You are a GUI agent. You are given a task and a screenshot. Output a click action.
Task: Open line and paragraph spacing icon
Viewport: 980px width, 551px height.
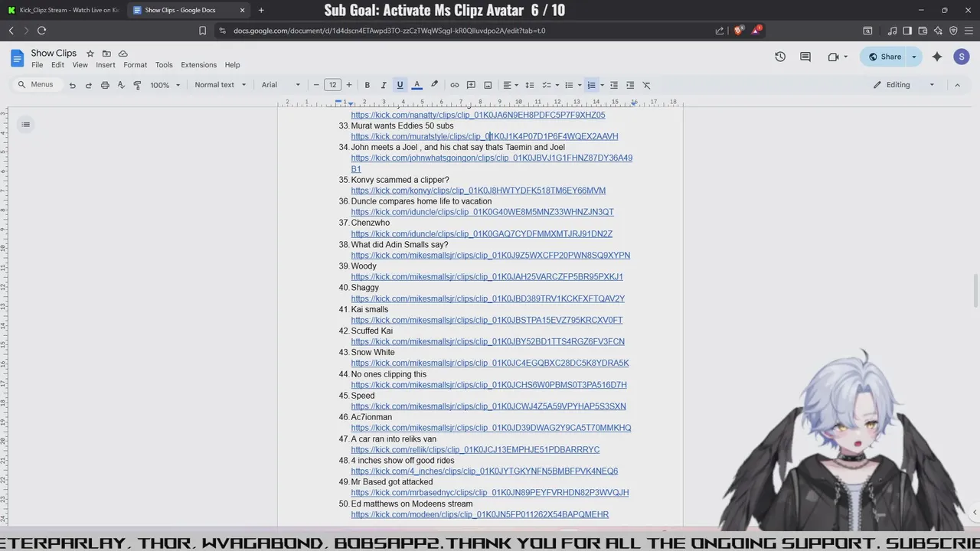529,85
